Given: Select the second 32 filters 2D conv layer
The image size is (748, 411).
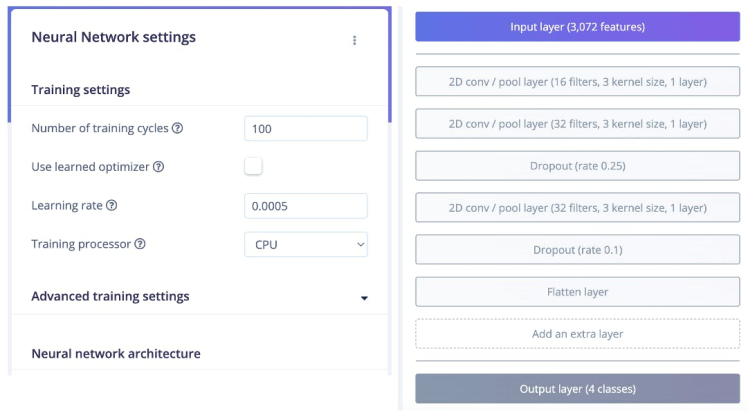Looking at the screenshot, I should pyautogui.click(x=577, y=208).
